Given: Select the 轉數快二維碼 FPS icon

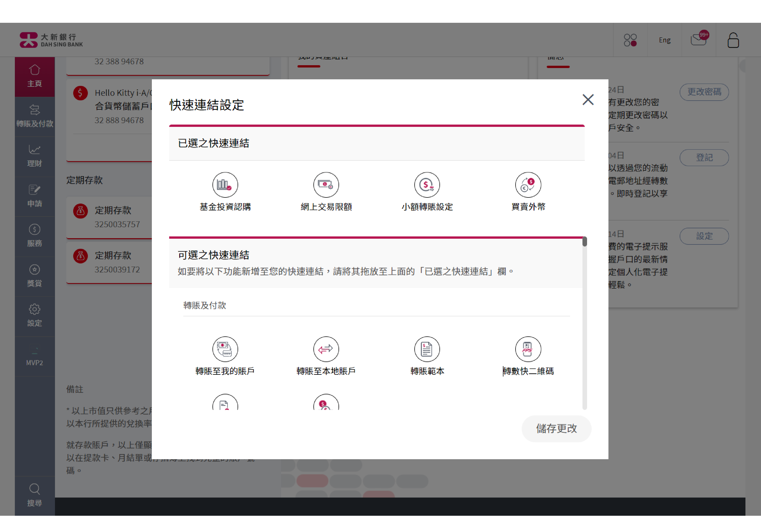Looking at the screenshot, I should pyautogui.click(x=528, y=349).
